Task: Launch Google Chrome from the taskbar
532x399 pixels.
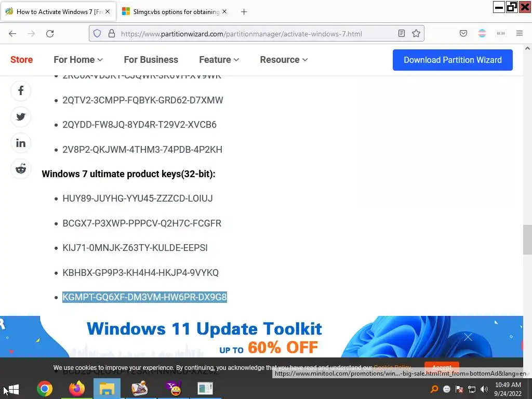Action: pos(45,389)
